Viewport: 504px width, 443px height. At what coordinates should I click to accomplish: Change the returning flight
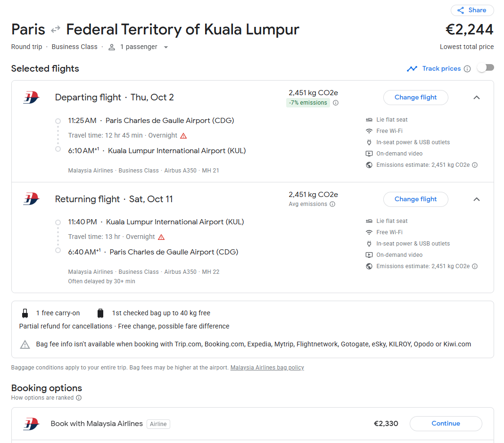click(x=415, y=199)
